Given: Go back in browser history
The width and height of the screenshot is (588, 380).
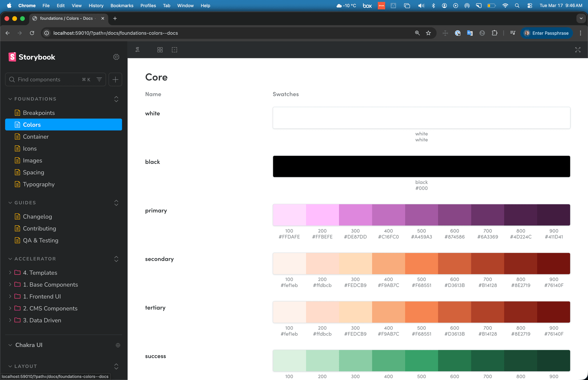Looking at the screenshot, I should [8, 33].
